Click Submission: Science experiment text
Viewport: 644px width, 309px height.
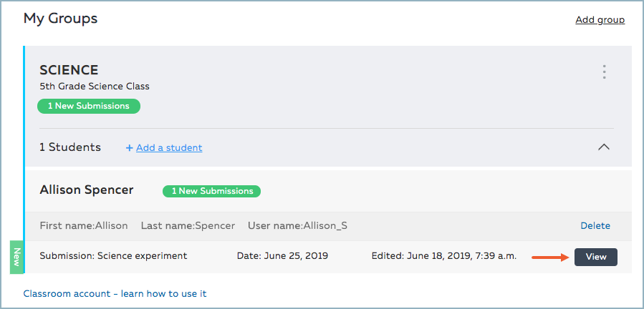(x=113, y=256)
